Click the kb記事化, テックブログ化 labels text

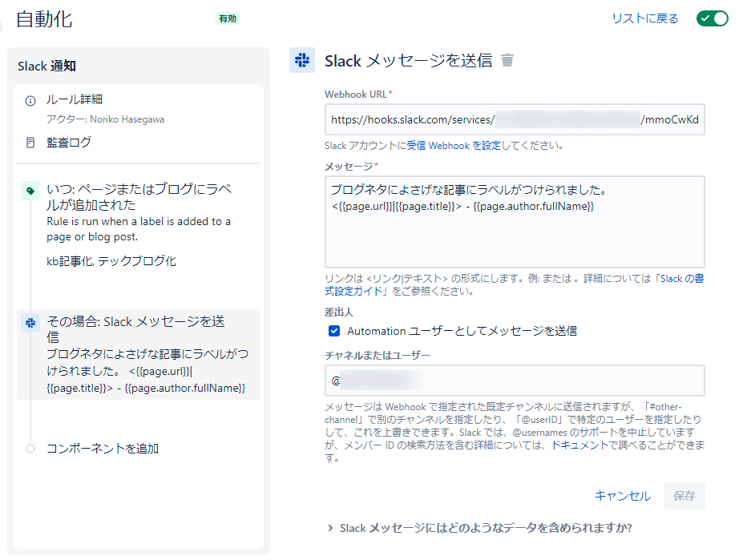(111, 261)
